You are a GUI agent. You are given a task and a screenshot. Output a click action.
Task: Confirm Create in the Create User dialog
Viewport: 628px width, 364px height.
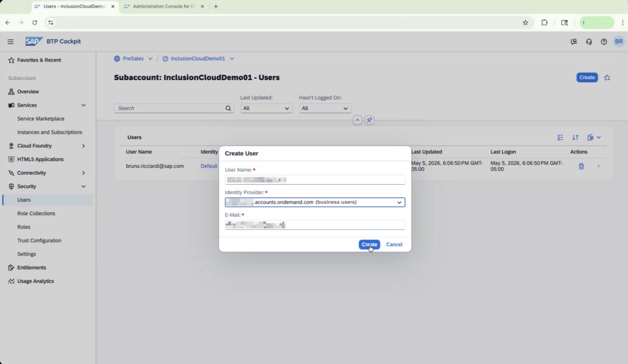(x=369, y=245)
